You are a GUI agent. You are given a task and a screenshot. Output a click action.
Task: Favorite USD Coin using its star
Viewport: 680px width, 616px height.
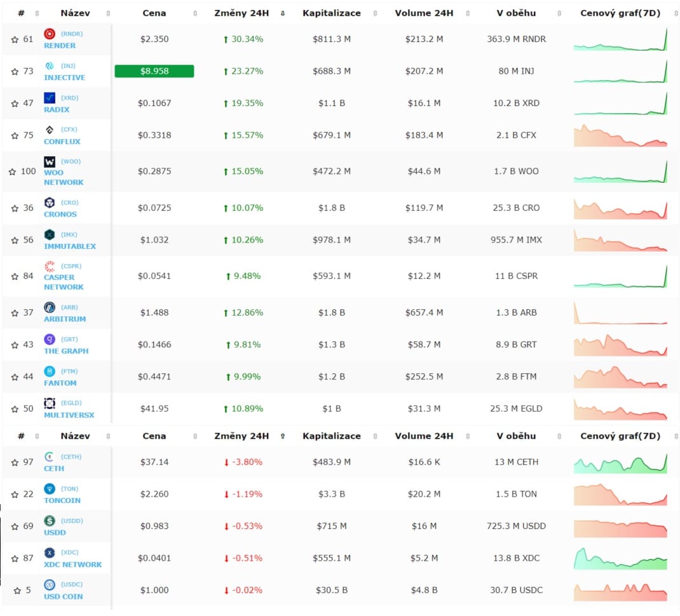17,591
